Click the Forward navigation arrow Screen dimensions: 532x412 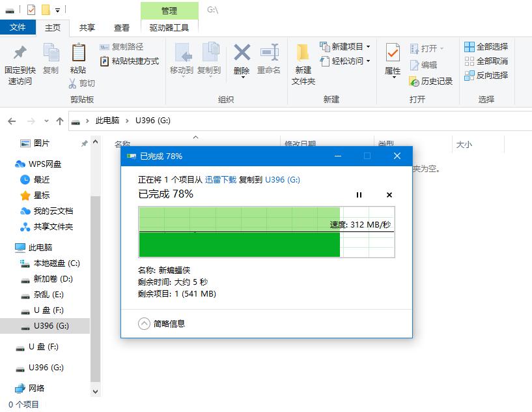(31, 121)
